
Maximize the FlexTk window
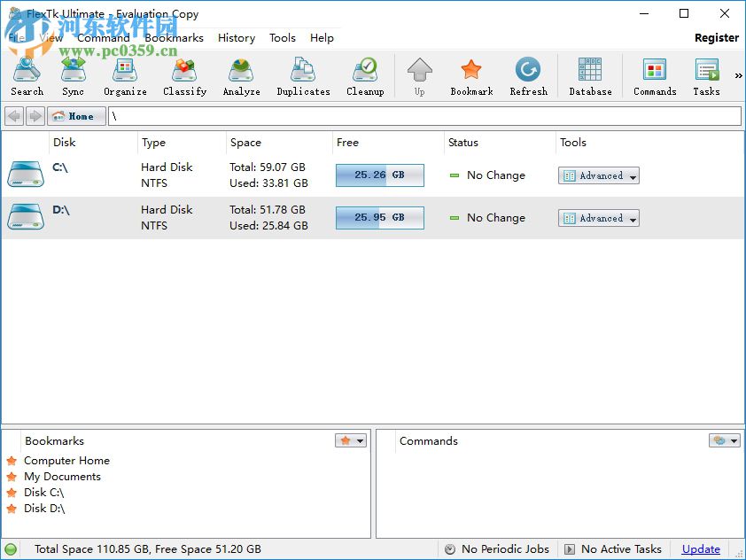684,13
